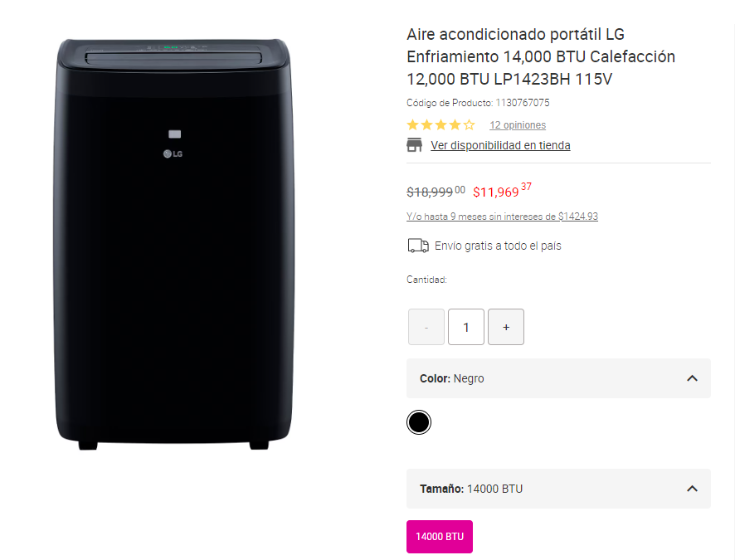This screenshot has height=560, width=735.
Task: Click the third yellow star
Action: [x=441, y=124]
